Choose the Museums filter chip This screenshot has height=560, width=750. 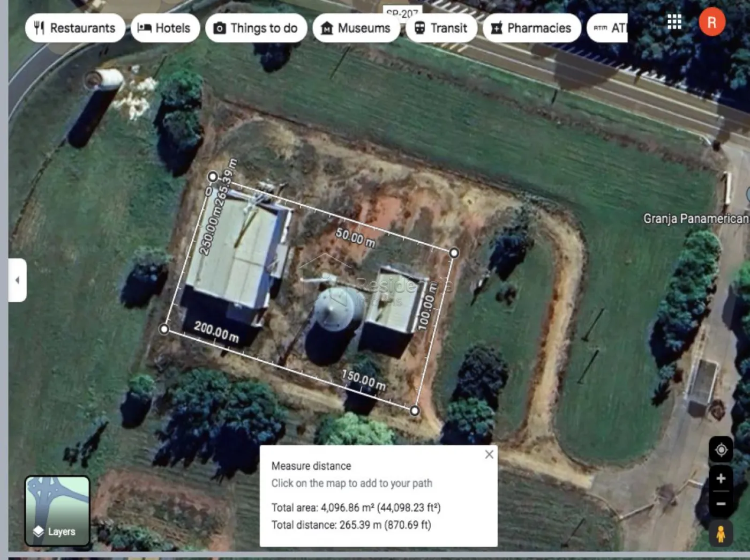356,28
